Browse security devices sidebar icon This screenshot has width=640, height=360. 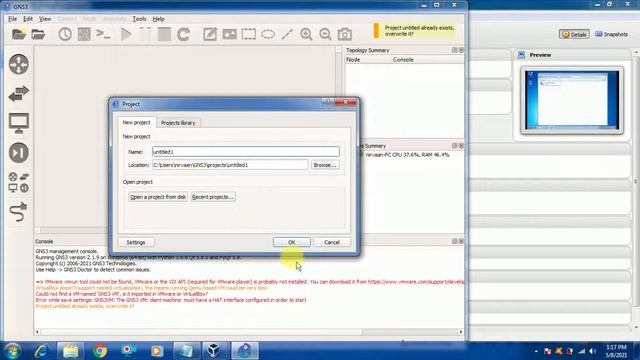(19, 153)
